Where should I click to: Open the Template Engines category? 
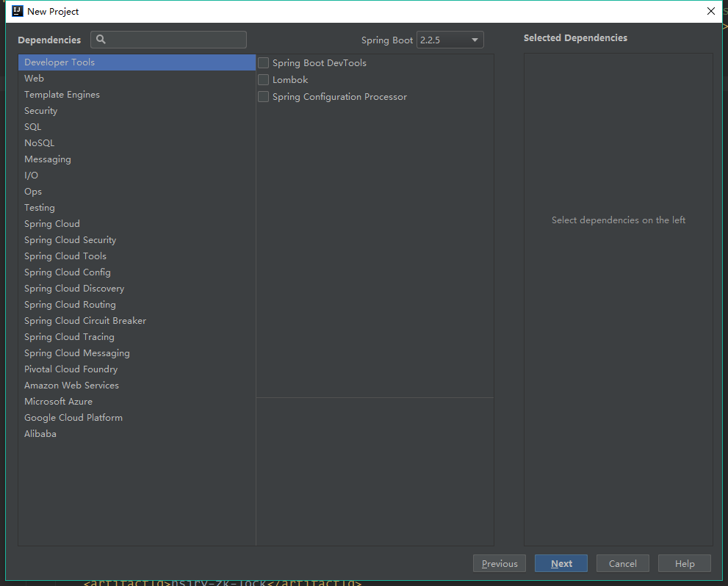tap(137, 95)
